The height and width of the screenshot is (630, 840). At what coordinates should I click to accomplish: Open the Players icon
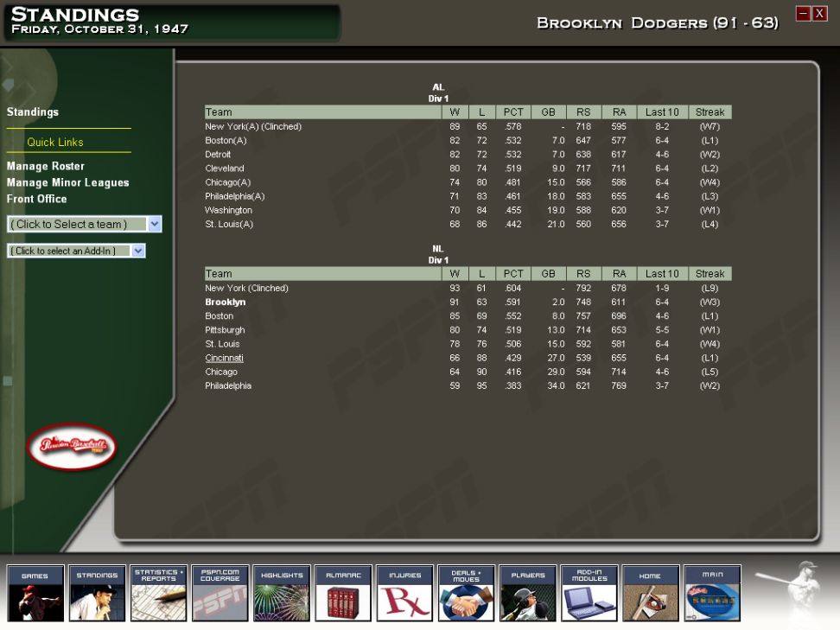pos(528,593)
